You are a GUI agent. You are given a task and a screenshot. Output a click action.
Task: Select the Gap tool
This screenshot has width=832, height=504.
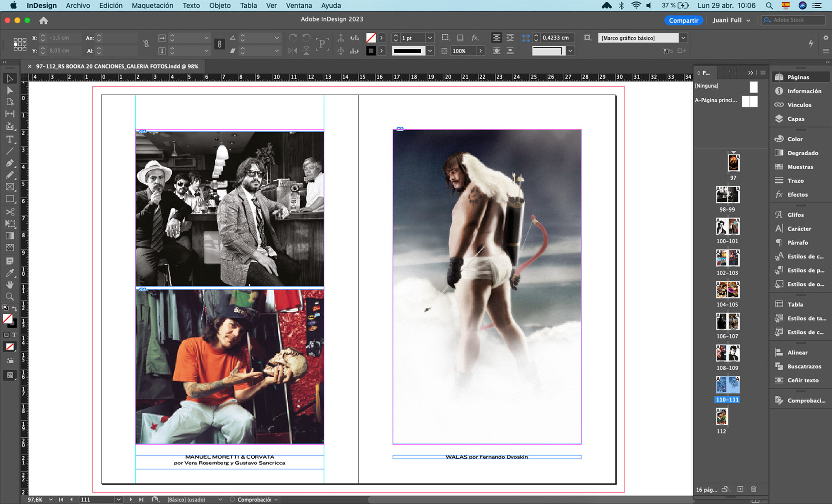[x=10, y=114]
